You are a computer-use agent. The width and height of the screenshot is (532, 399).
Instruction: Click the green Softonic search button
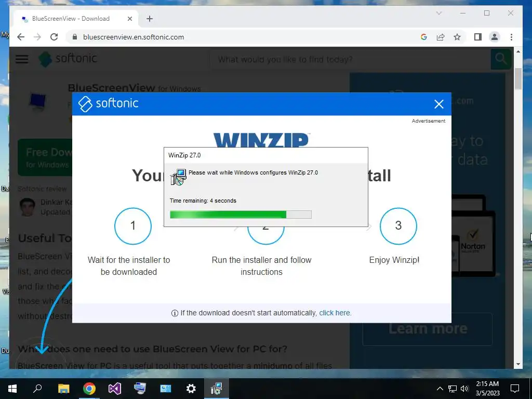(501, 59)
